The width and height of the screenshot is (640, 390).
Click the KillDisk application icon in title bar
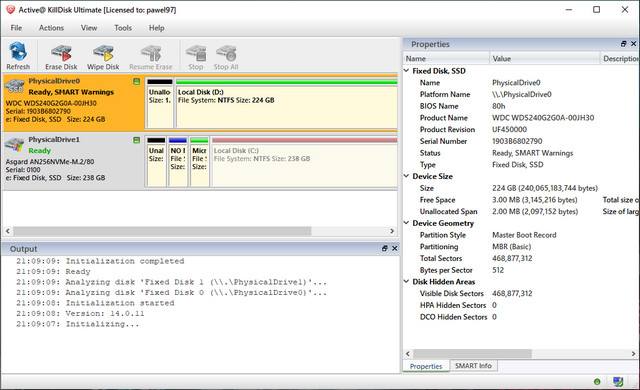click(10, 9)
